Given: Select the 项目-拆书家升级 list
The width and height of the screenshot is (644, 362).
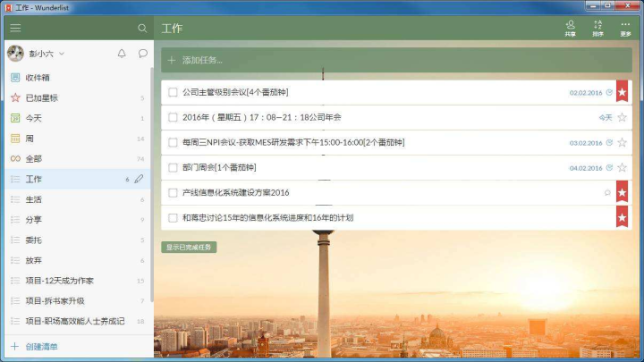Looking at the screenshot, I should (78, 301).
